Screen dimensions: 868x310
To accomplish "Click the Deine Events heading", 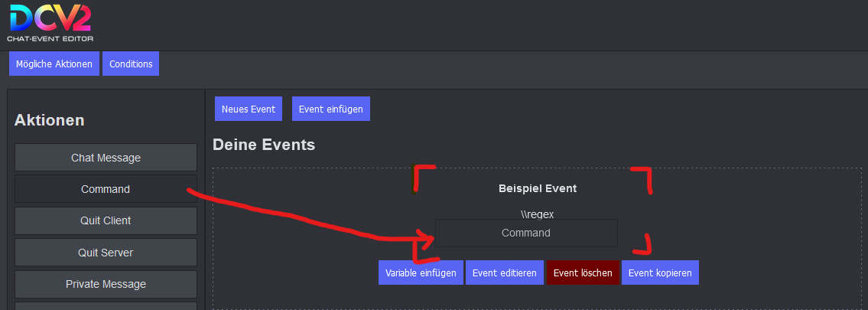I will (264, 144).
